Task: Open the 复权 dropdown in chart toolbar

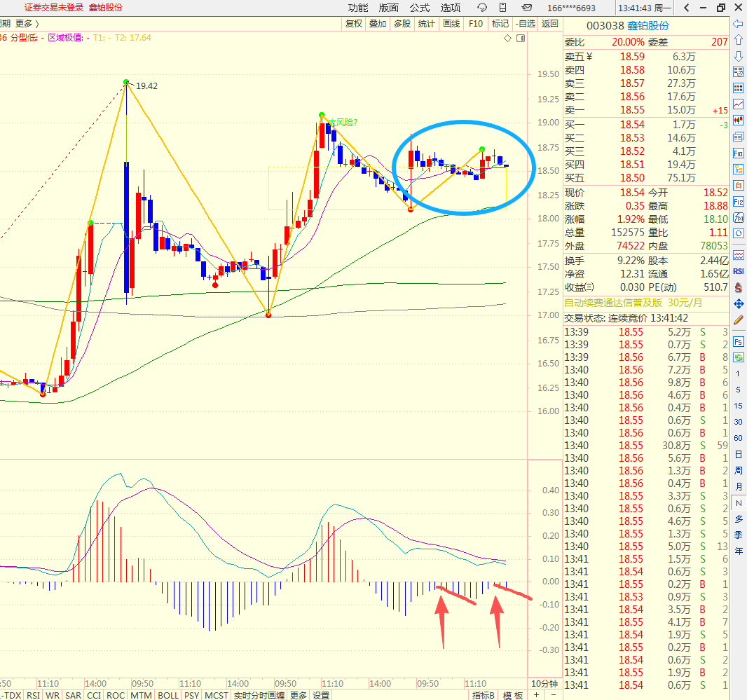Action: (354, 24)
